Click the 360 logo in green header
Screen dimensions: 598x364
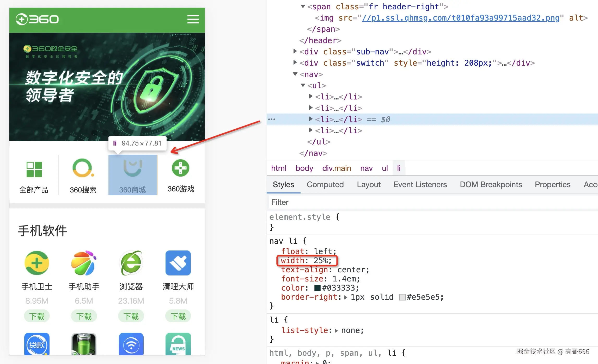pyautogui.click(x=37, y=19)
